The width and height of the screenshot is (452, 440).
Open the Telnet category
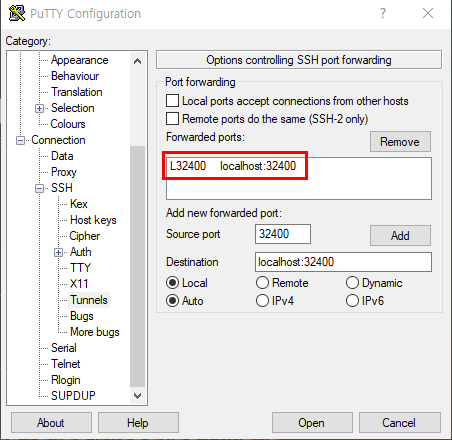66,364
